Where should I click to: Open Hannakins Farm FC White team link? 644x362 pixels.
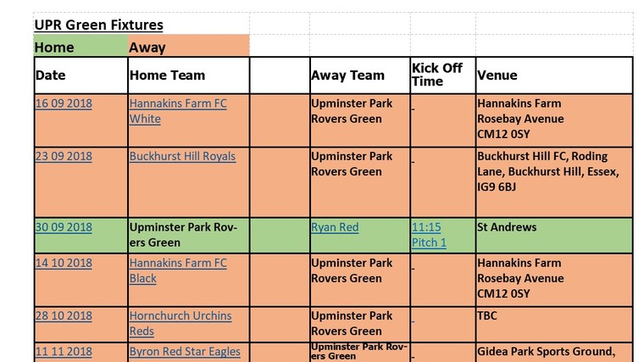click(x=178, y=111)
